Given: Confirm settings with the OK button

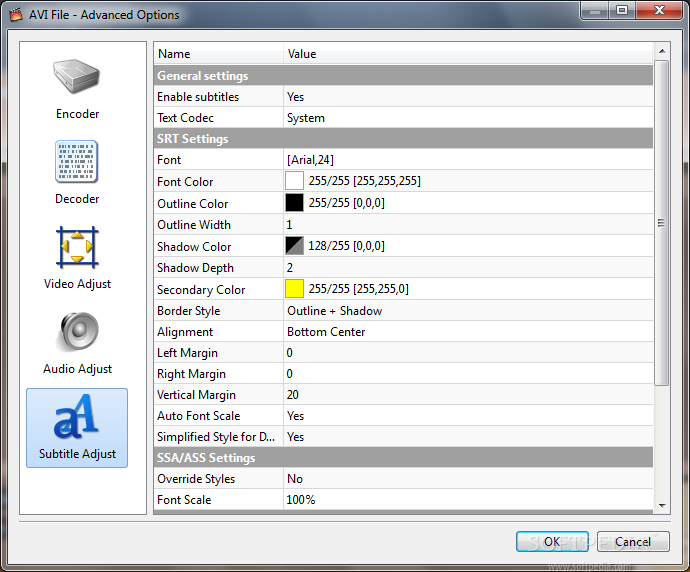Looking at the screenshot, I should coord(552,542).
